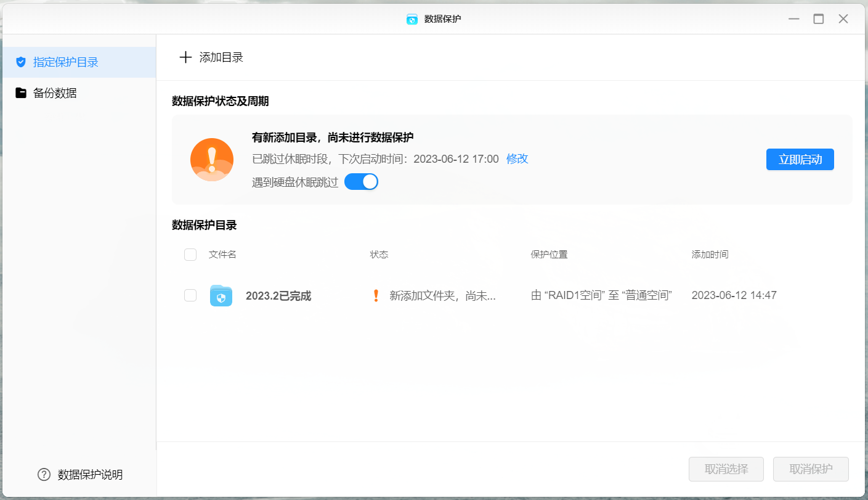Viewport: 868px width, 500px height.
Task: Click the orange exclamation mark in 状态 column
Action: (376, 296)
